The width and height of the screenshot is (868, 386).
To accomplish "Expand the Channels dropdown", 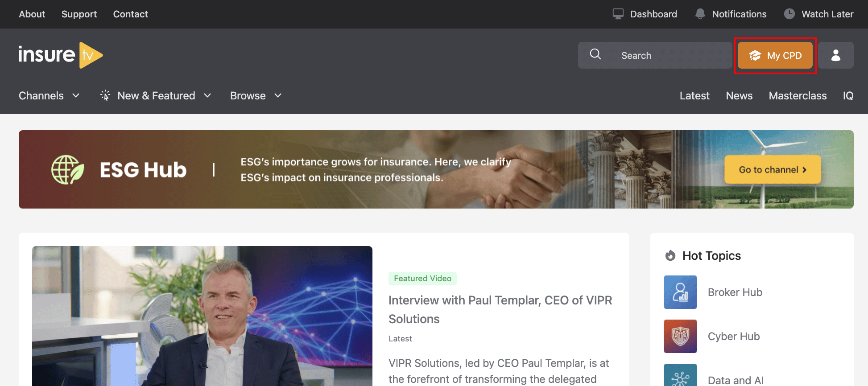I will [x=49, y=96].
